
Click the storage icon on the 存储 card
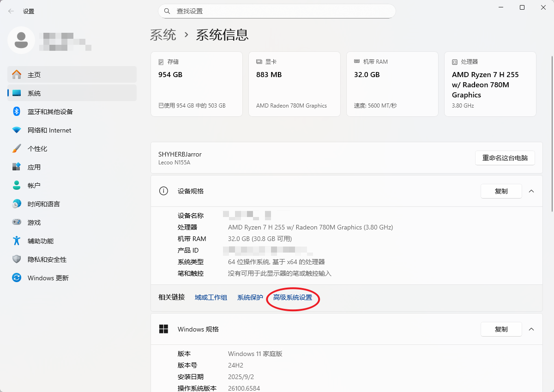click(161, 61)
